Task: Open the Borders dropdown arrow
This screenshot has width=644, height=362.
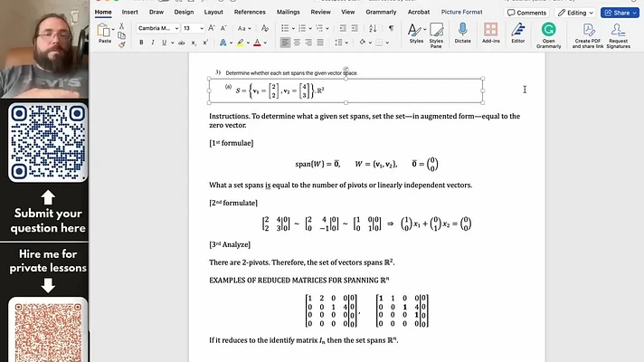Action: click(x=387, y=43)
